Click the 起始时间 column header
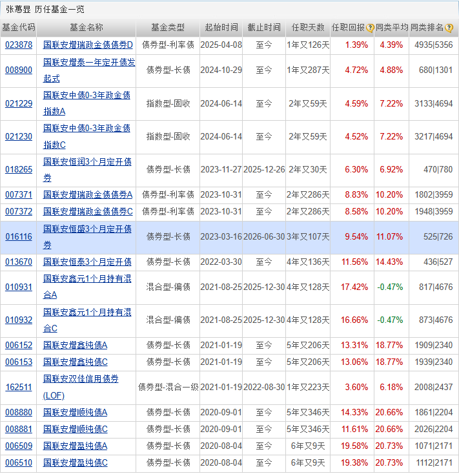Screen dimensions: 459x476 221,28
